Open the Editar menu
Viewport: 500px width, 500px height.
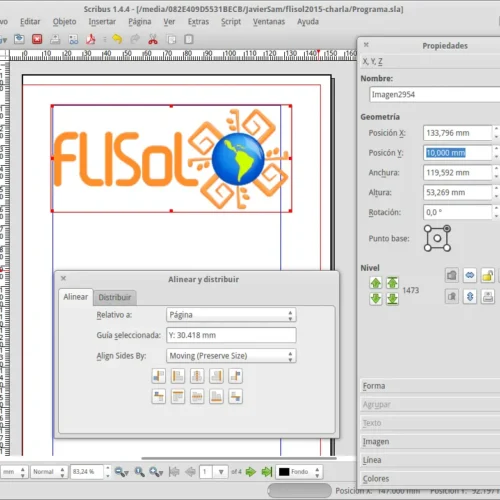[x=30, y=22]
